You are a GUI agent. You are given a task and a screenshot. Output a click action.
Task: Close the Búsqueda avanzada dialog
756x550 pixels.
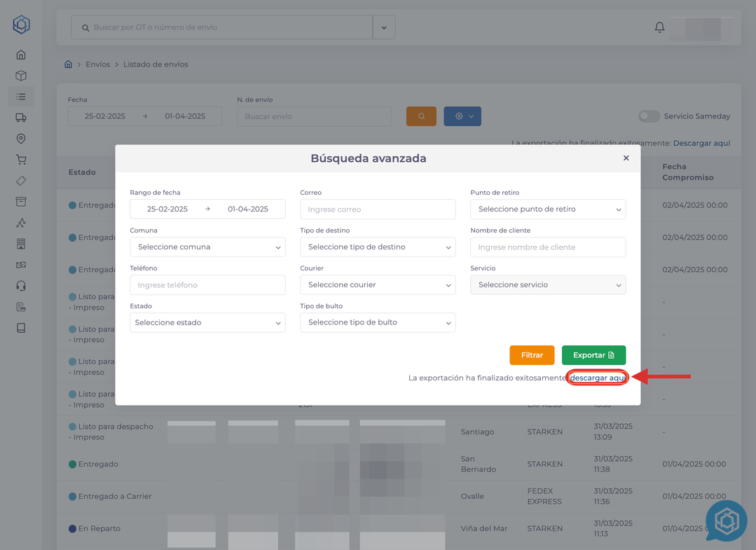pos(626,158)
